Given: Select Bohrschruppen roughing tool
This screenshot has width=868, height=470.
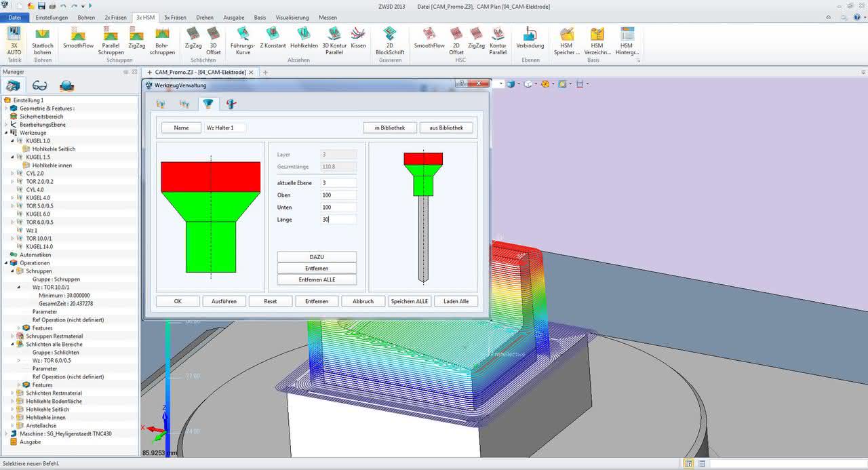Looking at the screenshot, I should pos(162,41).
